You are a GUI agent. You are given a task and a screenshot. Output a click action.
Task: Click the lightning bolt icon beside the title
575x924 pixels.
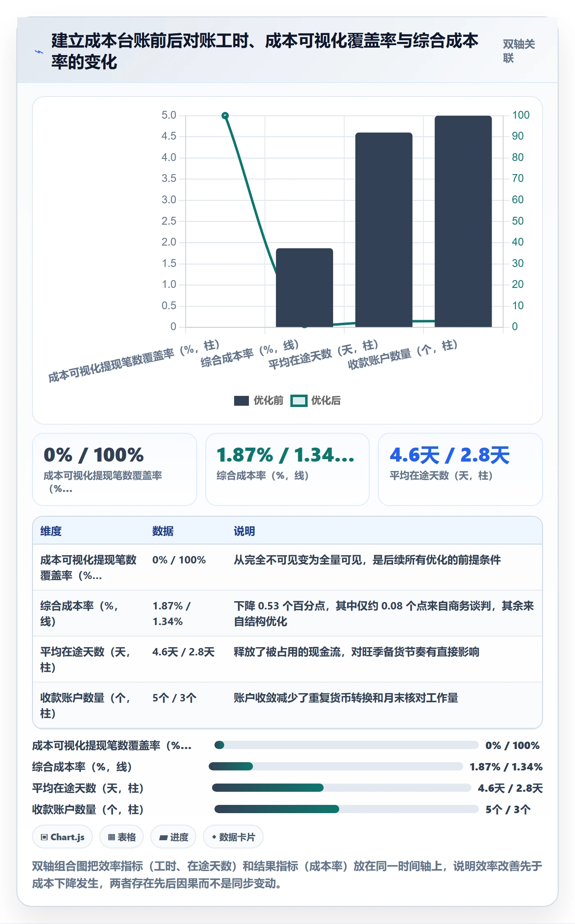pyautogui.click(x=39, y=52)
